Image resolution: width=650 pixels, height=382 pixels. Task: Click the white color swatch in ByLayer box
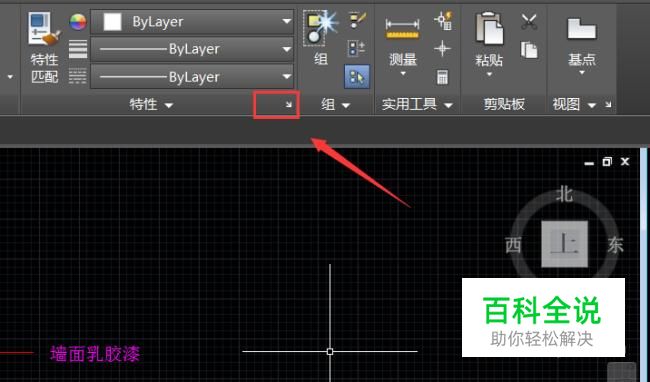point(112,22)
